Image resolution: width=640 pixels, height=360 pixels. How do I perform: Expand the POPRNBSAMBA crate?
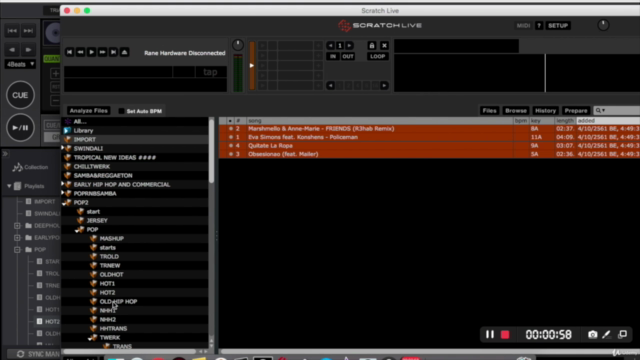63,193
